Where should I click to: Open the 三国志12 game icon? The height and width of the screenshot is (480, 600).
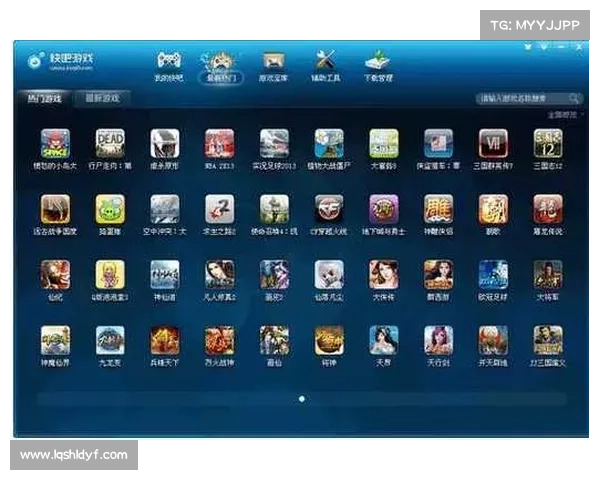(x=547, y=144)
